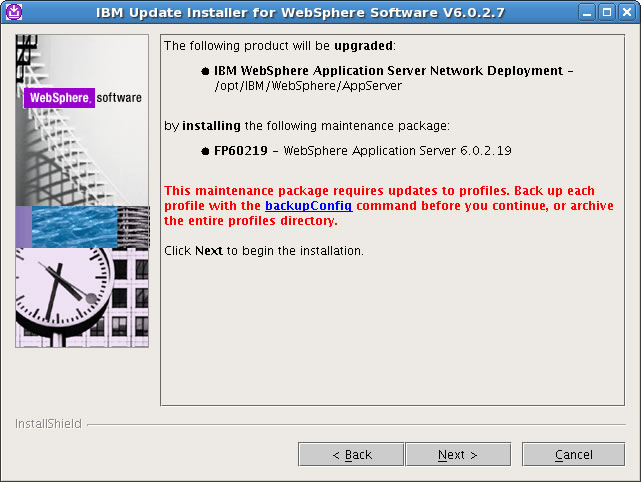
Task: Open the backupConfig command link
Action: pos(309,206)
